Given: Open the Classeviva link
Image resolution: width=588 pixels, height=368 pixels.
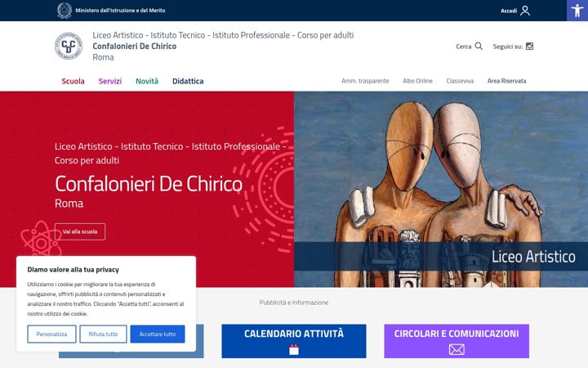Looking at the screenshot, I should click(x=460, y=81).
